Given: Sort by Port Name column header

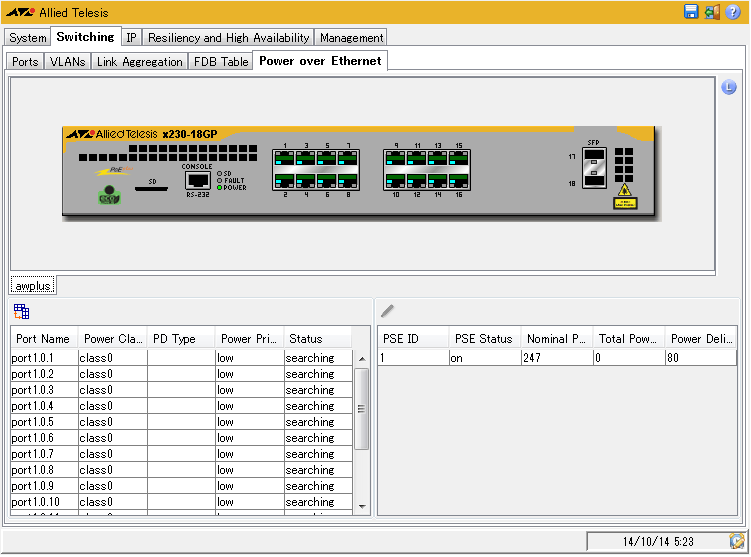Looking at the screenshot, I should 45,339.
